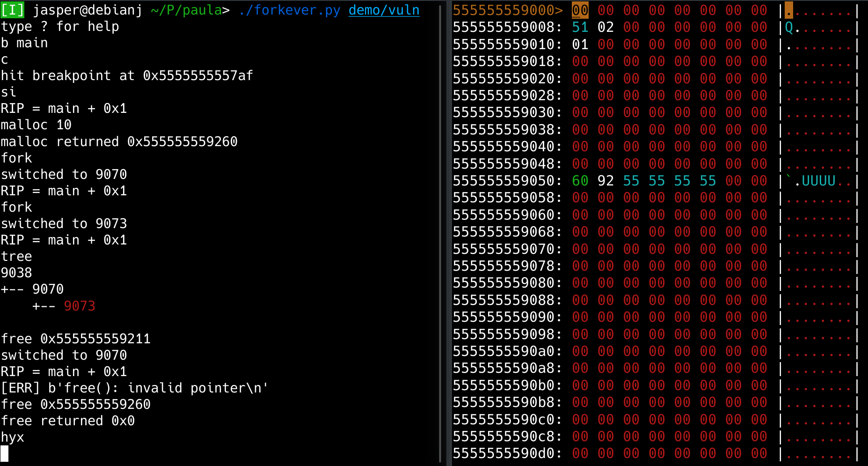This screenshot has width=868, height=466.
Task: Select red process 9073 in tree
Action: (80, 306)
